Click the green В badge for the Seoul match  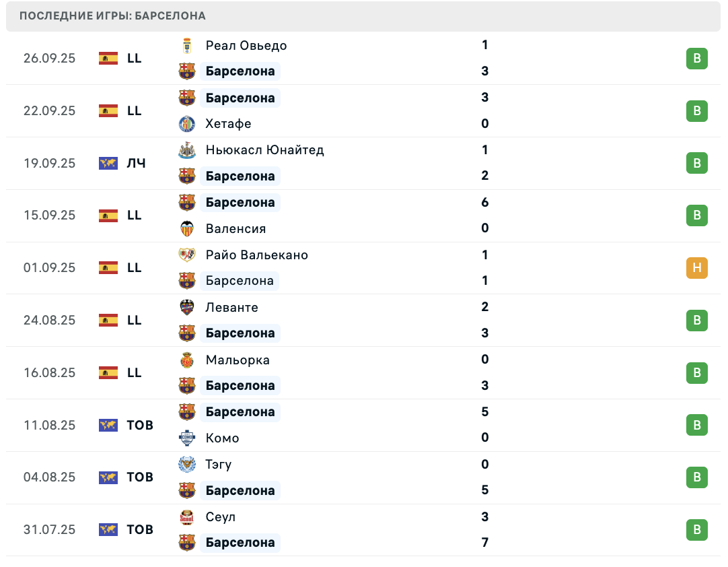tap(697, 530)
